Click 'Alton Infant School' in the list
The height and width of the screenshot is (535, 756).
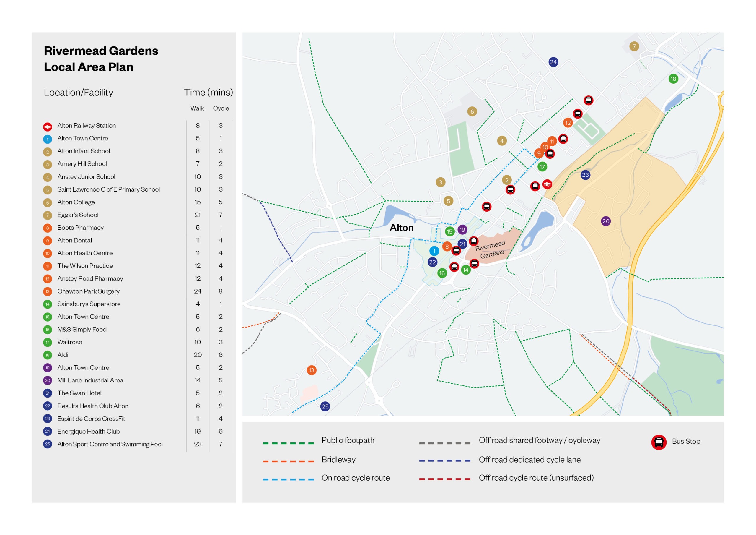point(84,151)
